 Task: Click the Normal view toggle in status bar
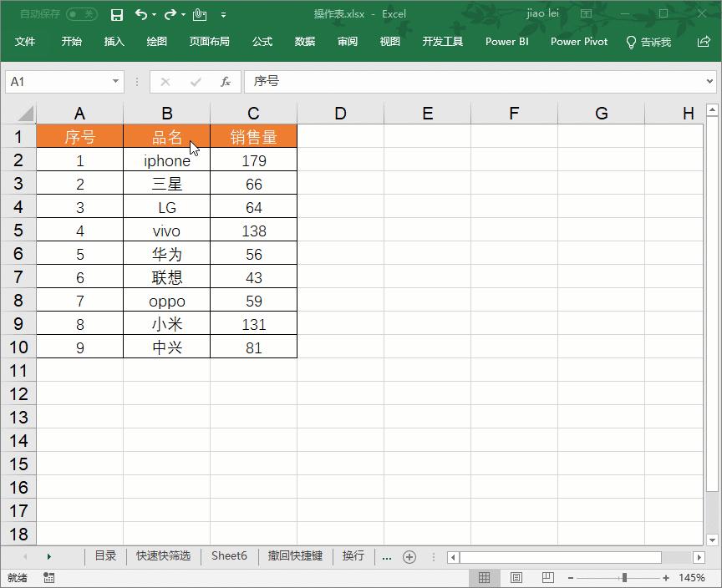click(x=485, y=577)
